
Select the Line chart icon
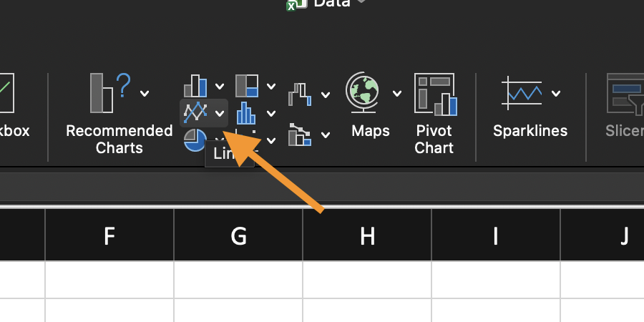click(x=195, y=112)
